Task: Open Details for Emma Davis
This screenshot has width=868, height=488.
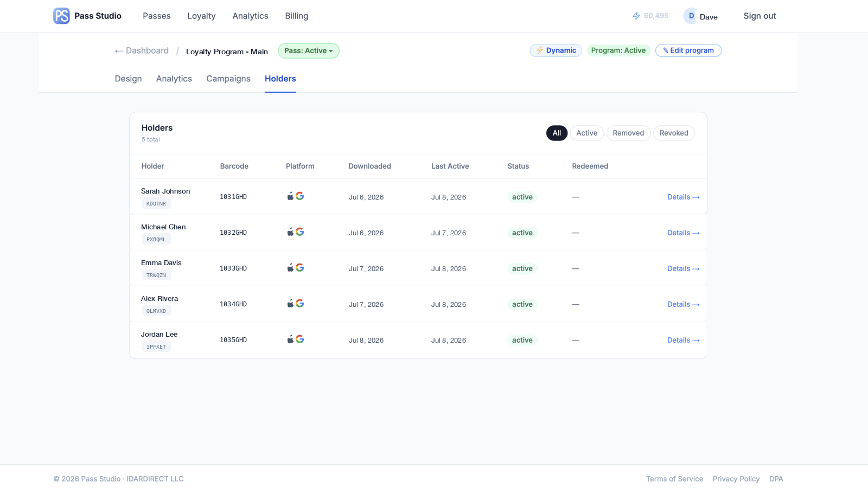Action: point(684,269)
